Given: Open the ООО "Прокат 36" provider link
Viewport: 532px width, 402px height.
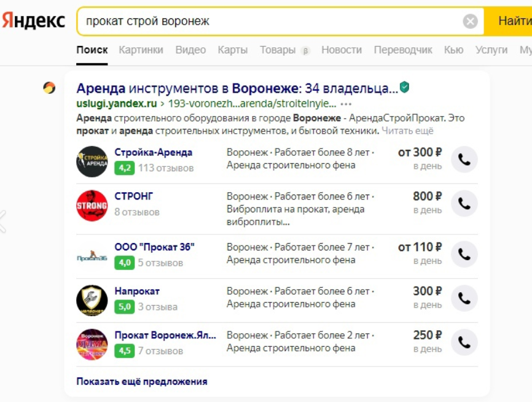Looking at the screenshot, I should 154,247.
